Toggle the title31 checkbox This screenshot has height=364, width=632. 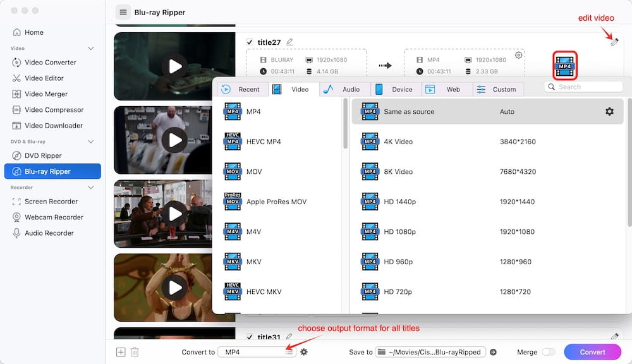coord(250,337)
